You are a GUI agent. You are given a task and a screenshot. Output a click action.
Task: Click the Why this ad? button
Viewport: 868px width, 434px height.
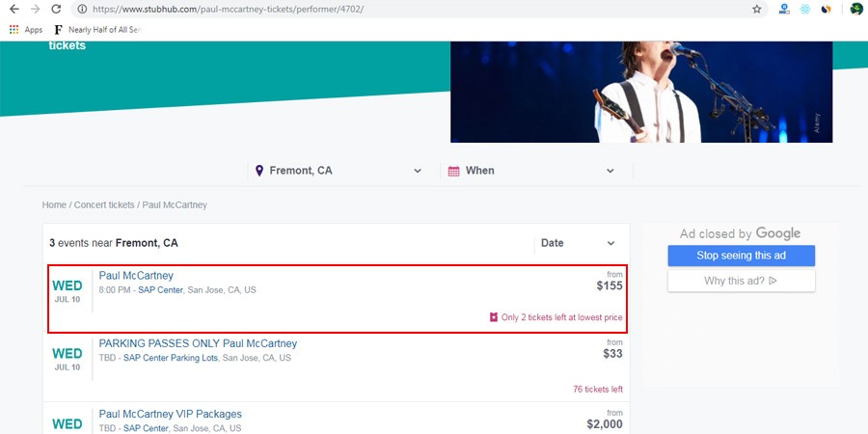point(741,281)
